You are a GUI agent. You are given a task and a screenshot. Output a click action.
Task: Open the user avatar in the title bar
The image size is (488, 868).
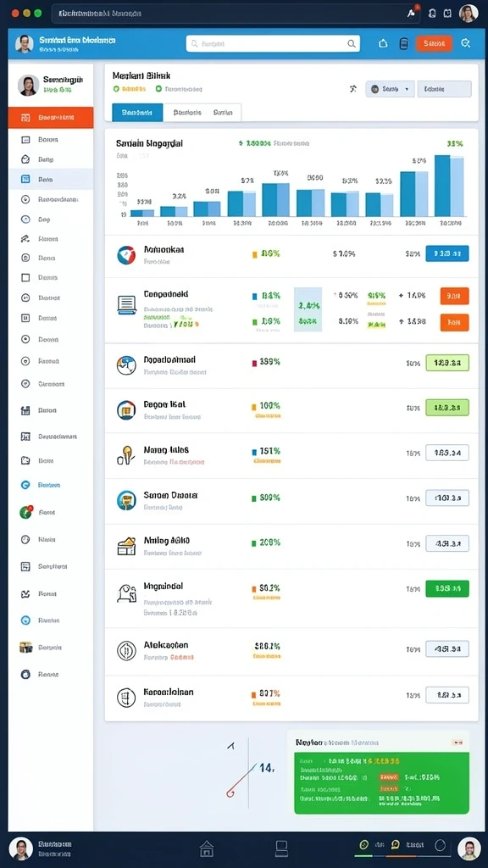pos(469,14)
